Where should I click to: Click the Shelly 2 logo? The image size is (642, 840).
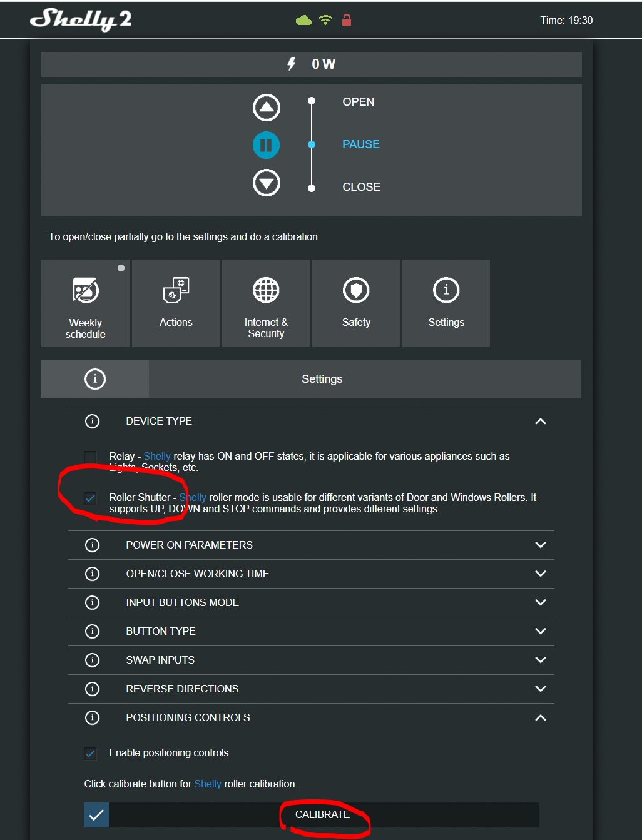(81, 19)
